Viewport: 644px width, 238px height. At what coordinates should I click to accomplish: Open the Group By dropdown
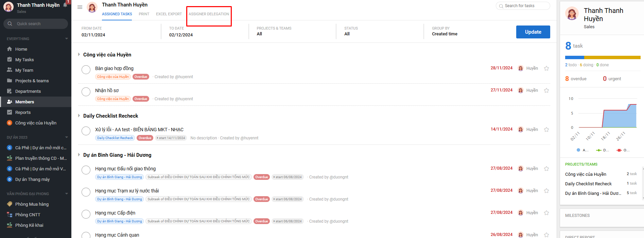click(468, 31)
